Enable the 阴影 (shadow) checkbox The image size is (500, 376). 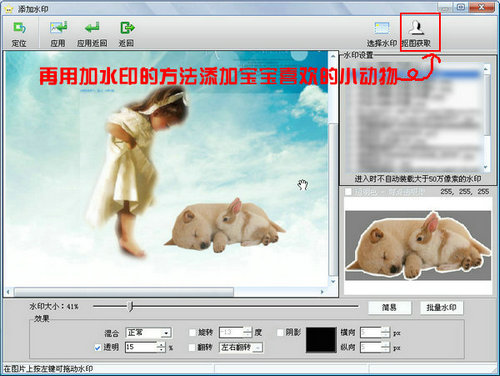click(x=280, y=332)
